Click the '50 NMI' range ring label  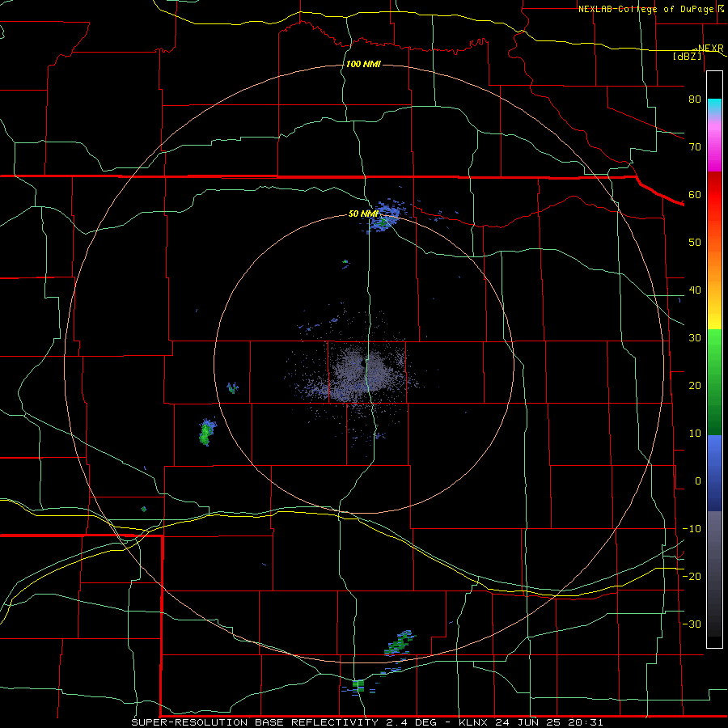[x=363, y=214]
